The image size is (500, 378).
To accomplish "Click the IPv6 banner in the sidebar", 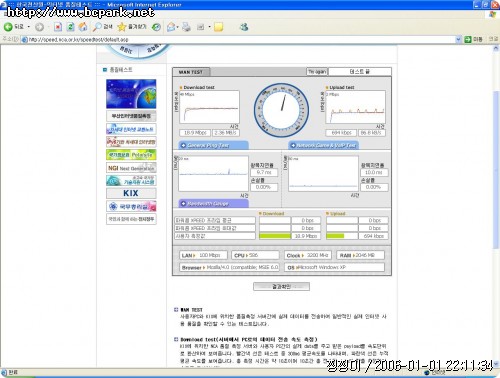I will coord(131,142).
